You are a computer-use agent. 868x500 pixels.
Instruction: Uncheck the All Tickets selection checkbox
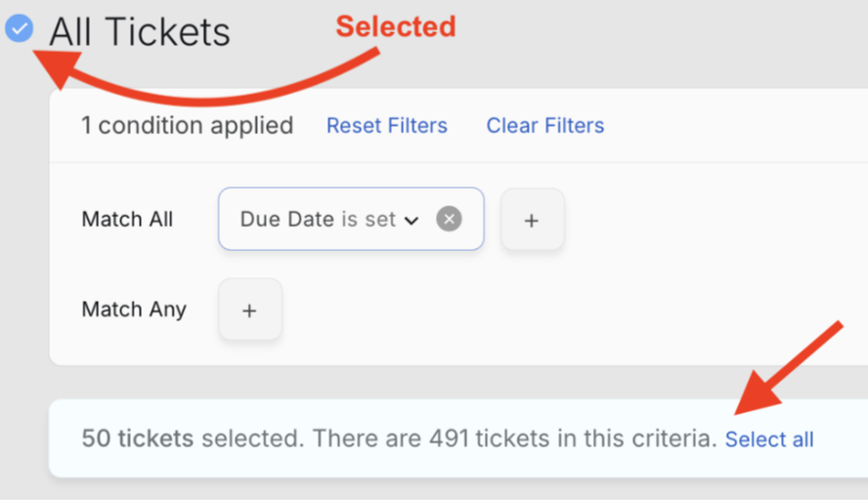tap(19, 29)
